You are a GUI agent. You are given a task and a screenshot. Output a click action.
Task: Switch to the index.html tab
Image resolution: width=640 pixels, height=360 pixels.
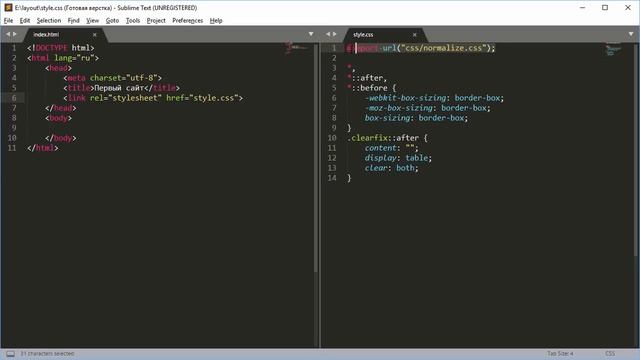46,35
